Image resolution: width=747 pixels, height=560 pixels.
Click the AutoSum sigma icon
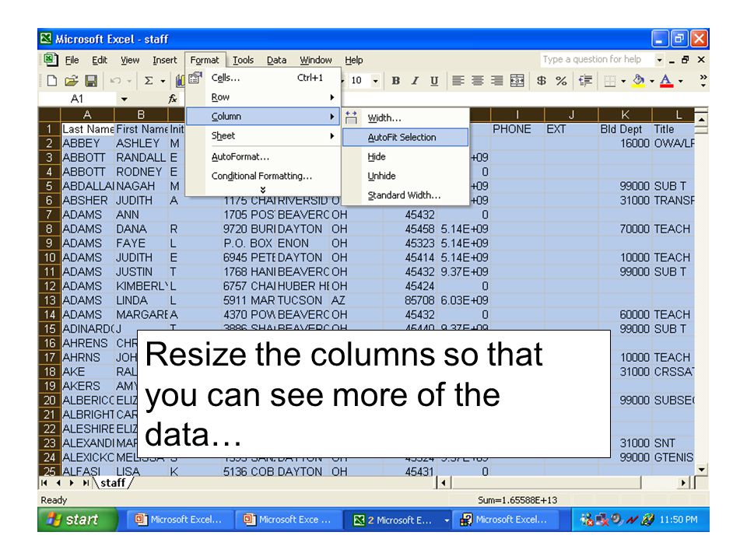click(149, 80)
